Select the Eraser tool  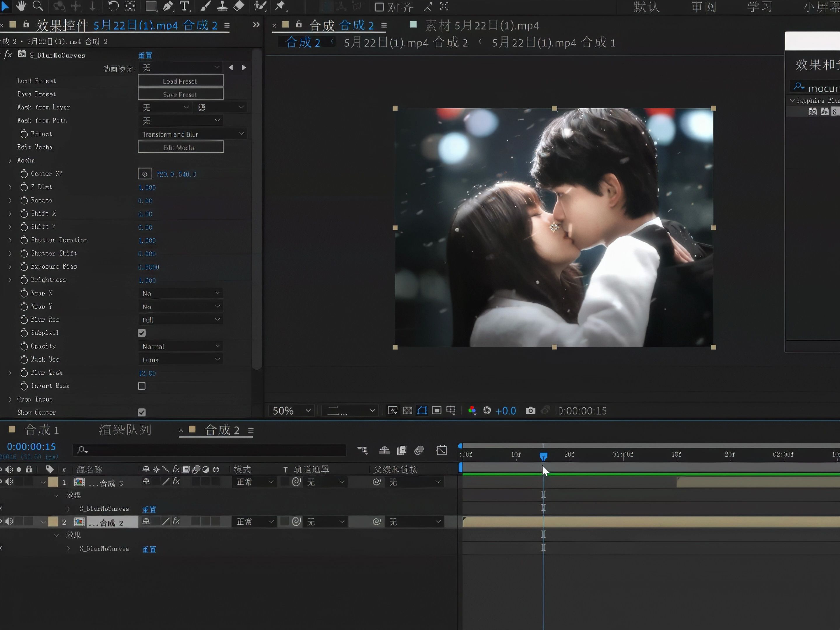239,6
